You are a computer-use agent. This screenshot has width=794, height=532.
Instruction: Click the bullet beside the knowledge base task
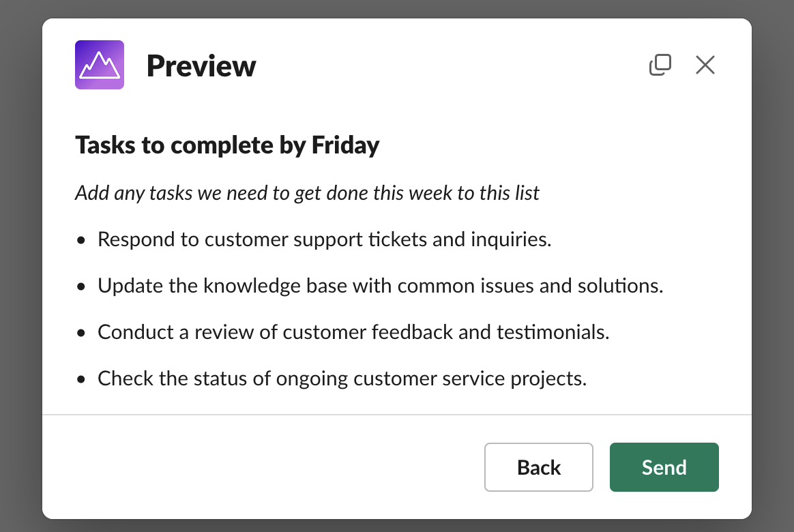82,286
